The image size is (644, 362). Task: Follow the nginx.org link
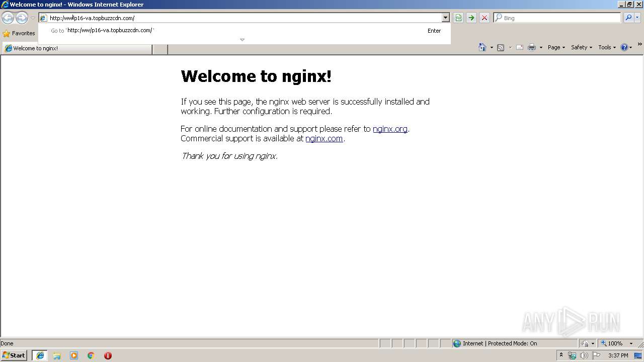click(x=390, y=129)
